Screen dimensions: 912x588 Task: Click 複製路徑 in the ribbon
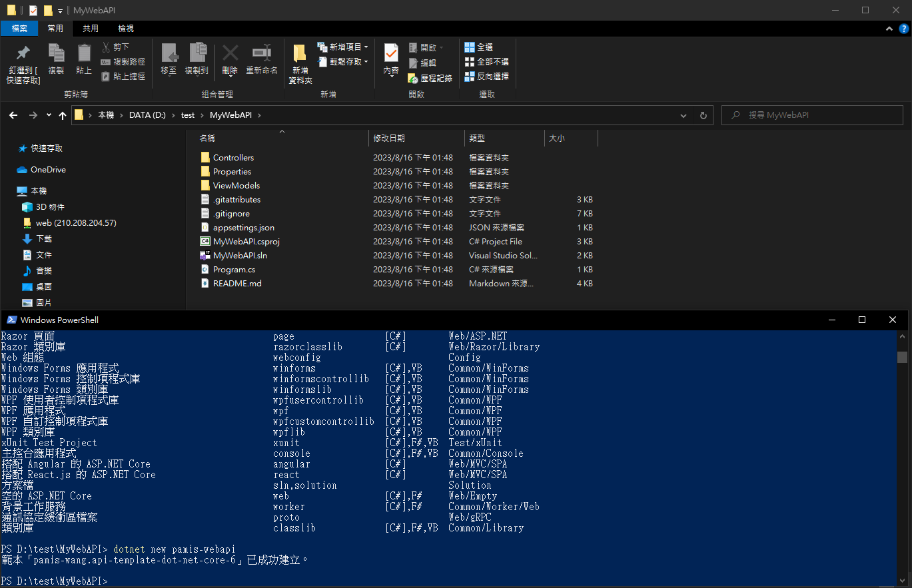pos(123,62)
